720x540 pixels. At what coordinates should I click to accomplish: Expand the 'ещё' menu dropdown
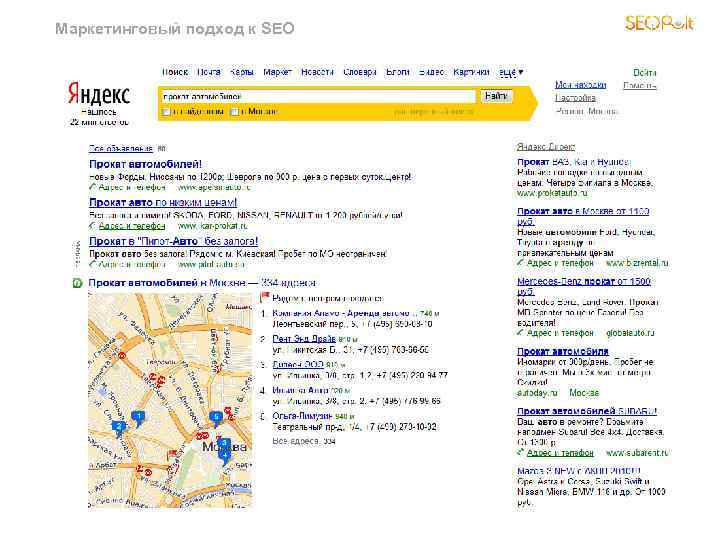coord(511,73)
